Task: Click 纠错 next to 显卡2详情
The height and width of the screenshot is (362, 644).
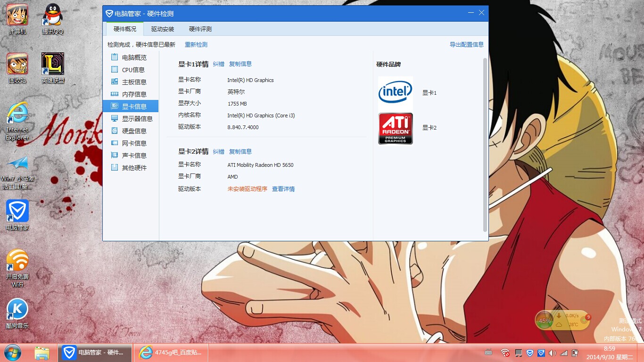Action: 219,152
